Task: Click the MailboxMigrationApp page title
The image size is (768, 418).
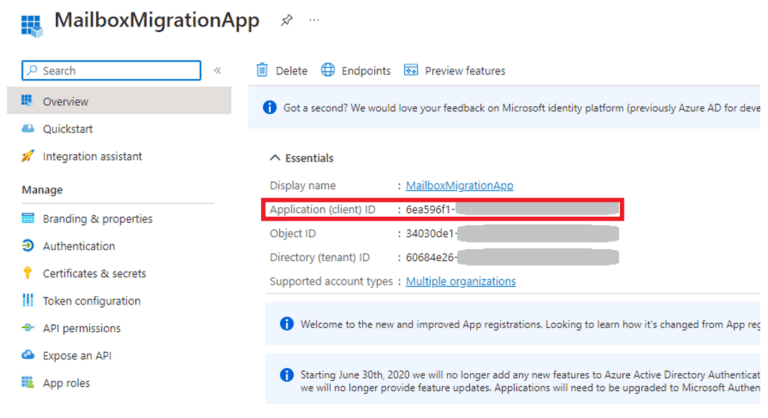Action: 157,21
